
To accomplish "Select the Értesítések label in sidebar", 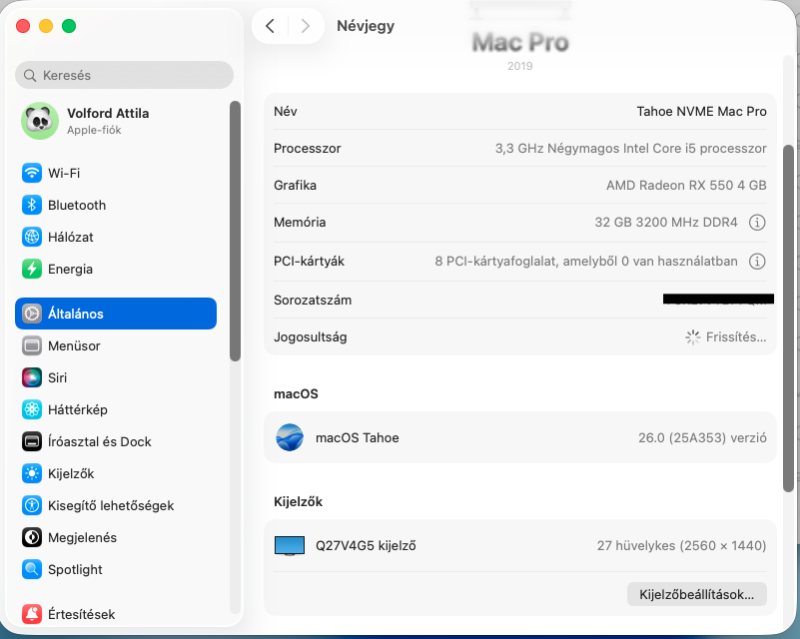I will (81, 614).
